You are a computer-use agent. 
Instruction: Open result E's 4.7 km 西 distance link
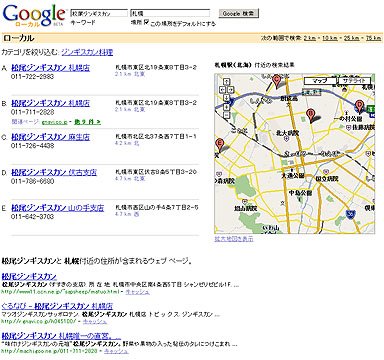(x=127, y=214)
